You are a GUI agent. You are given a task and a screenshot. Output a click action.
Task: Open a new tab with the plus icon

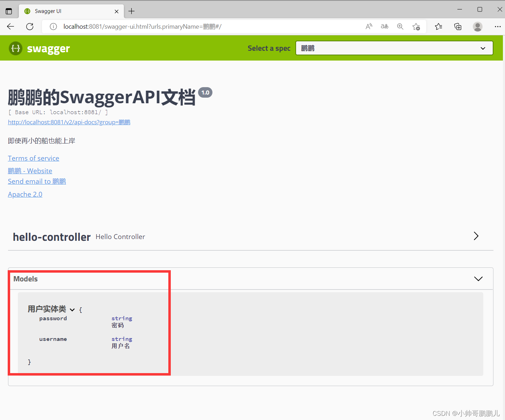[x=132, y=11]
